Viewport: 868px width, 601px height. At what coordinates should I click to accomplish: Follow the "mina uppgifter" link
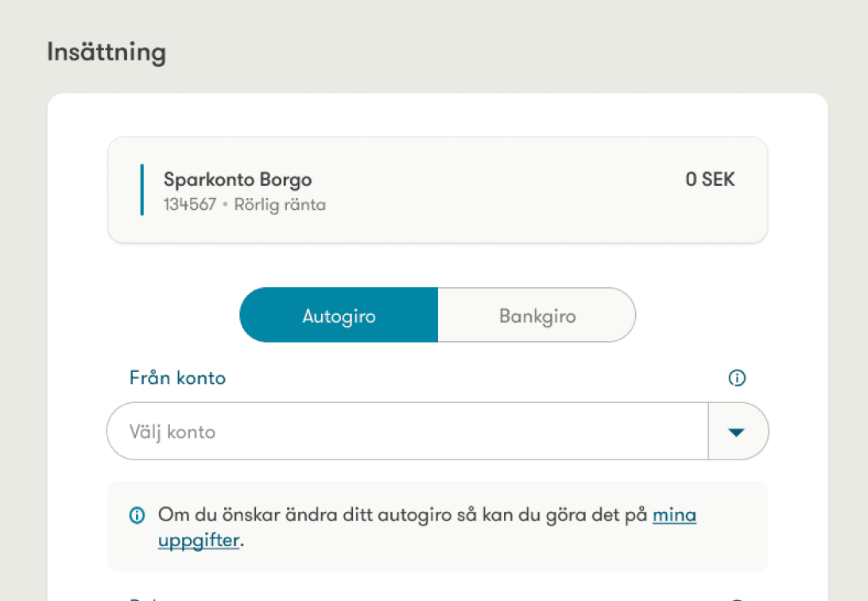point(674,515)
